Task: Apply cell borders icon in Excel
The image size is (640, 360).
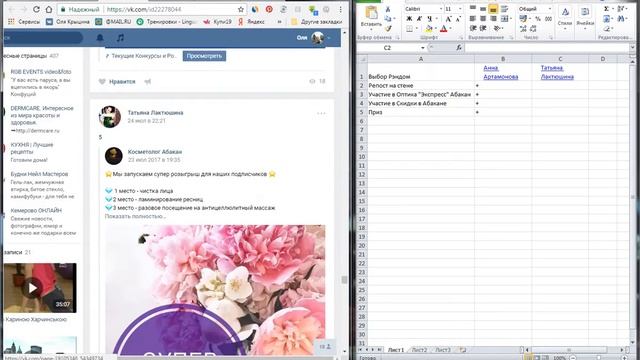Action: tap(409, 29)
